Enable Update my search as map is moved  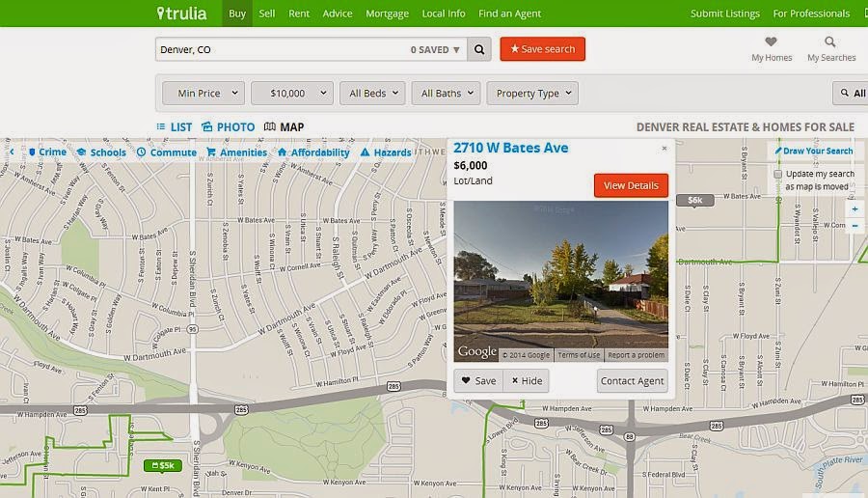coord(777,174)
